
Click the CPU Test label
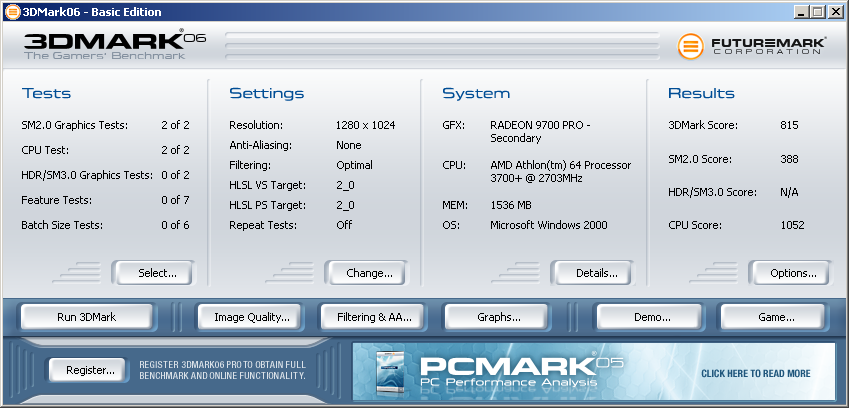coord(45,150)
